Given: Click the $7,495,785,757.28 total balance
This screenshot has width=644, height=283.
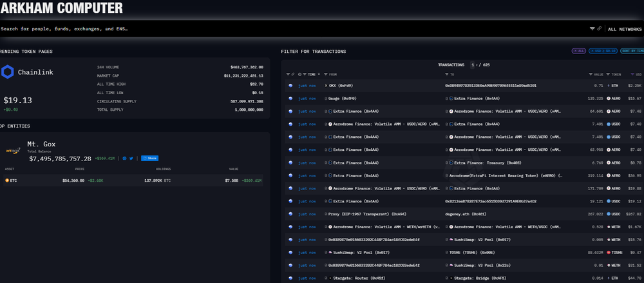Looking at the screenshot, I should [x=60, y=159].
